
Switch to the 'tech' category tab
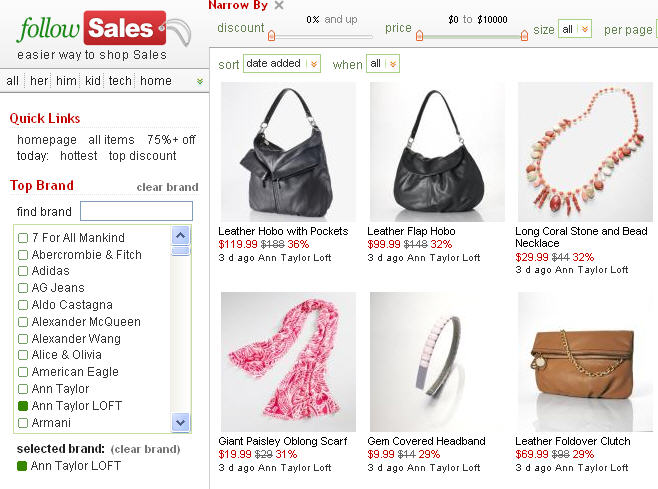[120, 81]
